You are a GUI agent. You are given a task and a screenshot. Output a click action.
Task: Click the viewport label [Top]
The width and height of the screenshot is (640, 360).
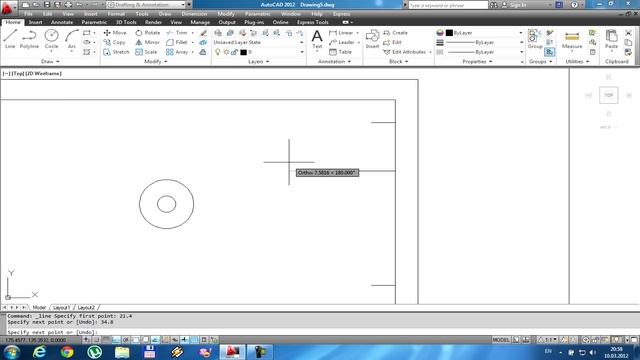19,73
